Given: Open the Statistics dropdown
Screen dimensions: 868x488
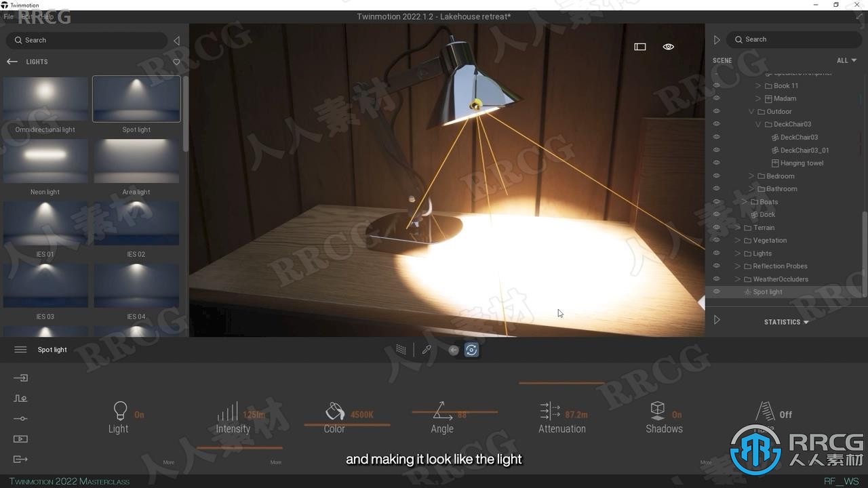Looking at the screenshot, I should coord(787,322).
